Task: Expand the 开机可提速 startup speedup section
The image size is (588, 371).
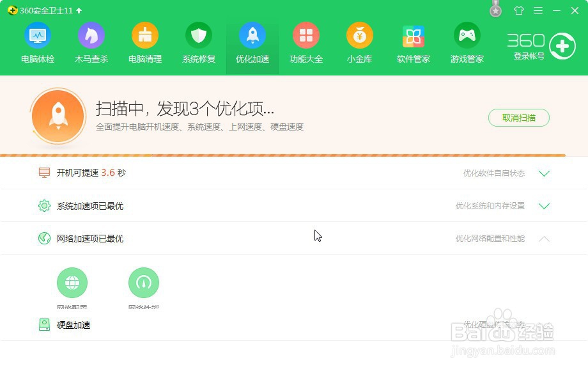Action: (544, 173)
